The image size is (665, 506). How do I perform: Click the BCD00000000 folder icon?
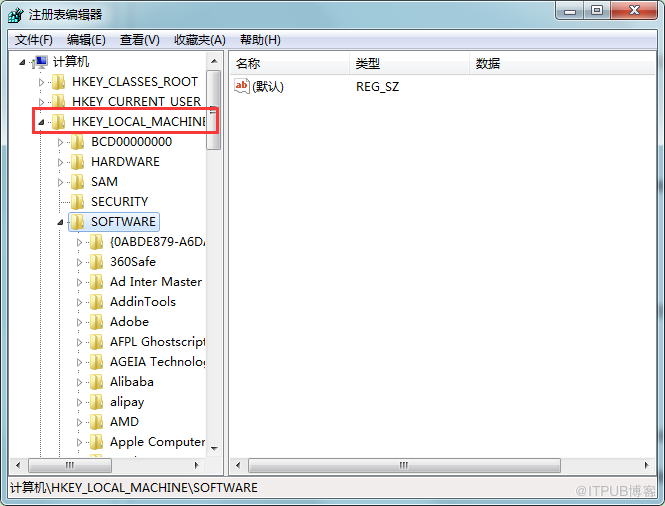pyautogui.click(x=77, y=142)
